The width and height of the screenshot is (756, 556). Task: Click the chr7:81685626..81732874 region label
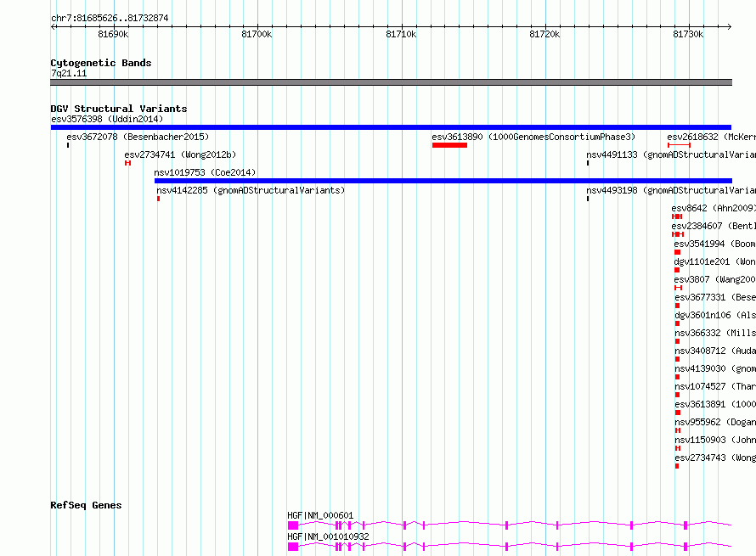110,19
